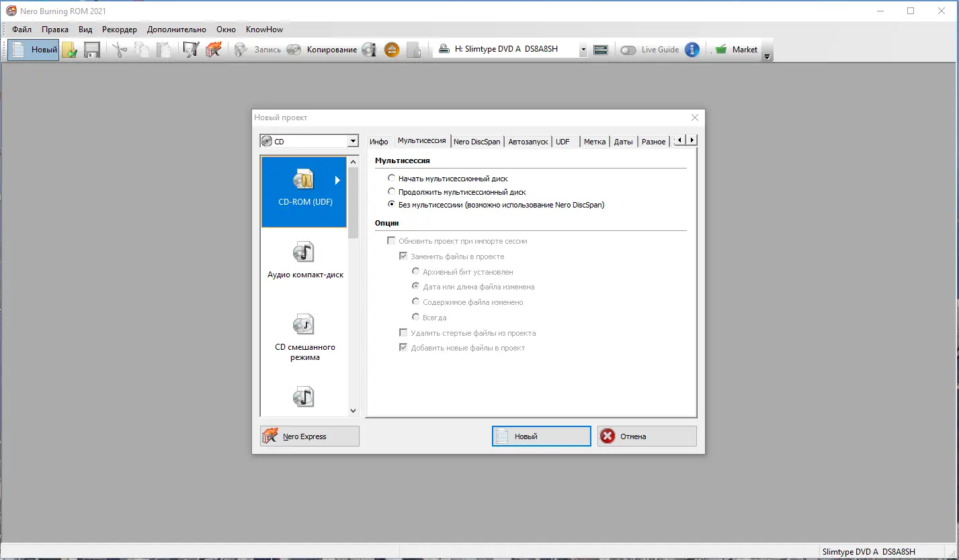Choose the Всегда replacement condition
This screenshot has width=959, height=560.
pyautogui.click(x=415, y=317)
